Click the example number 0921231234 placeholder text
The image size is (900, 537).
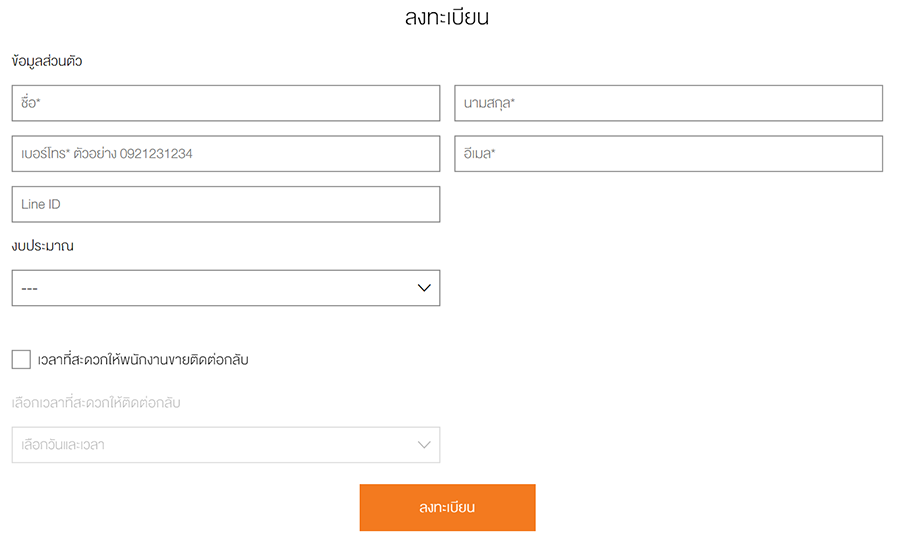pyautogui.click(x=156, y=154)
